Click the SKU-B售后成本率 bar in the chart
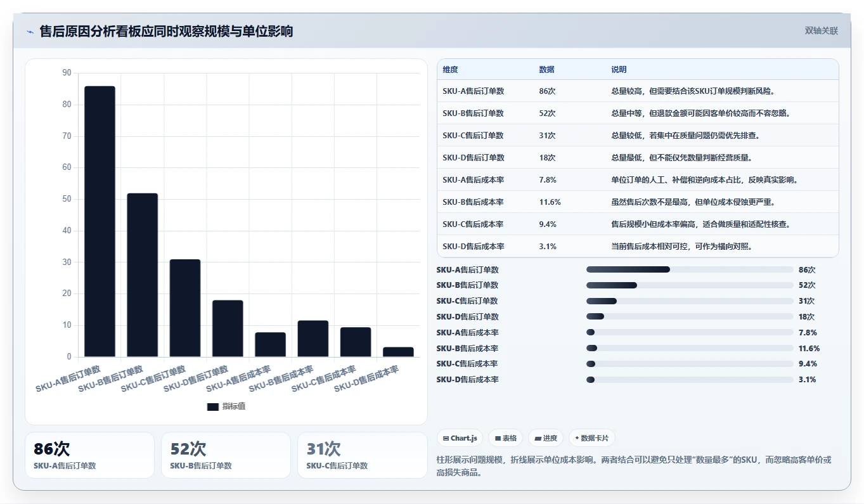The width and height of the screenshot is (864, 504). click(313, 339)
